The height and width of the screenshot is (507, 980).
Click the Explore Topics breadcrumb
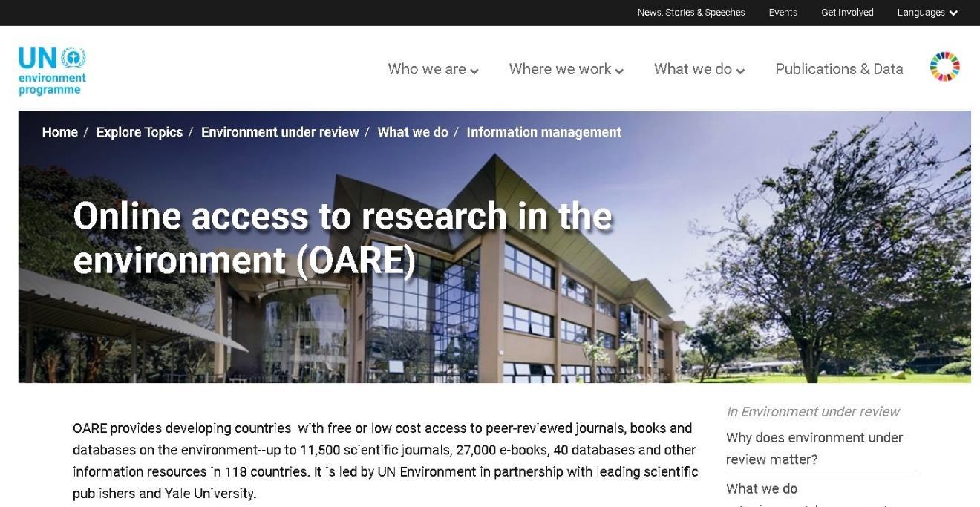[x=140, y=132]
